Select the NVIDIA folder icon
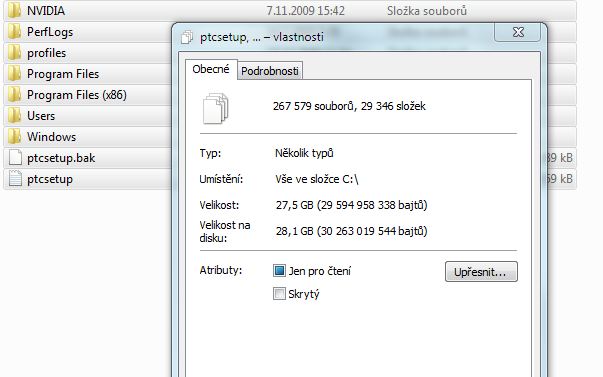The height and width of the screenshot is (377, 603). coord(15,10)
